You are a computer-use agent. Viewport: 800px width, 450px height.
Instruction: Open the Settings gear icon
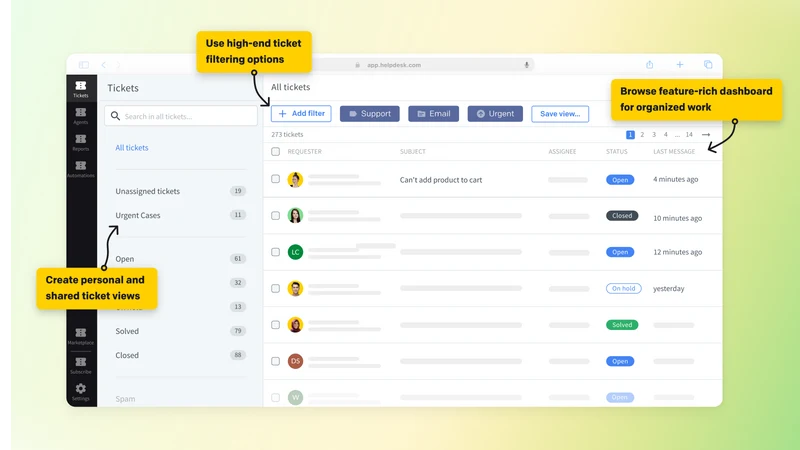coord(81,389)
